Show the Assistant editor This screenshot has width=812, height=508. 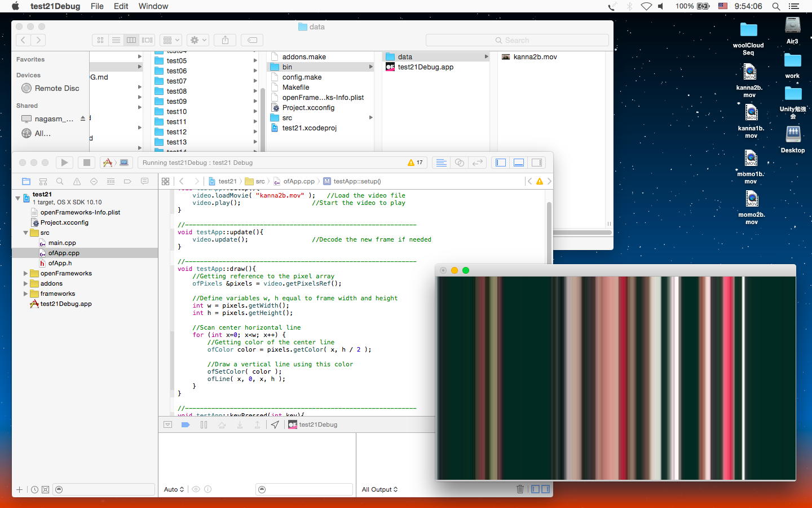[x=460, y=163]
